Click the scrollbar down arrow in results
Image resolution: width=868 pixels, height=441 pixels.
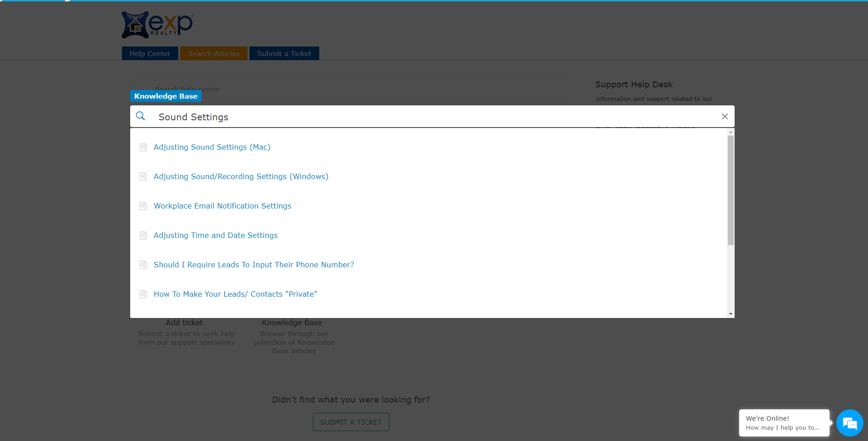tap(731, 314)
